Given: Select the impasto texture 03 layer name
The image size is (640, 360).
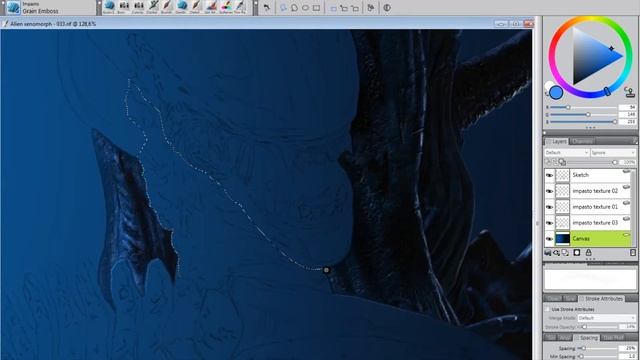Looking at the screenshot, I should click(595, 223).
